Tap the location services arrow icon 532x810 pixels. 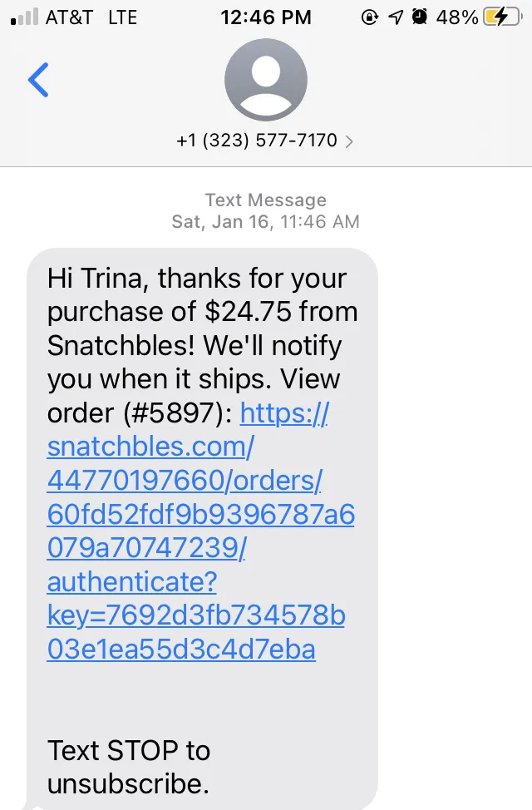[x=396, y=17]
